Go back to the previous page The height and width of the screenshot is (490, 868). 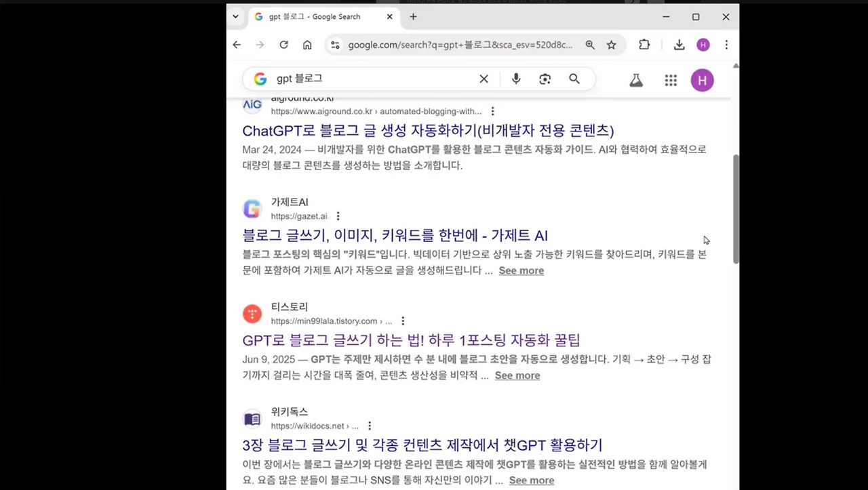[237, 45]
